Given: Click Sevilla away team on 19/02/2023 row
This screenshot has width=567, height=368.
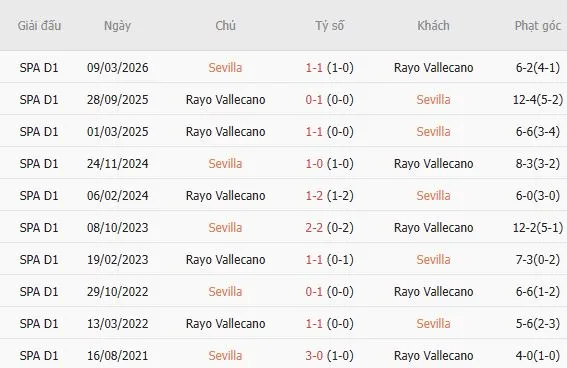Looking at the screenshot, I should tap(434, 260).
